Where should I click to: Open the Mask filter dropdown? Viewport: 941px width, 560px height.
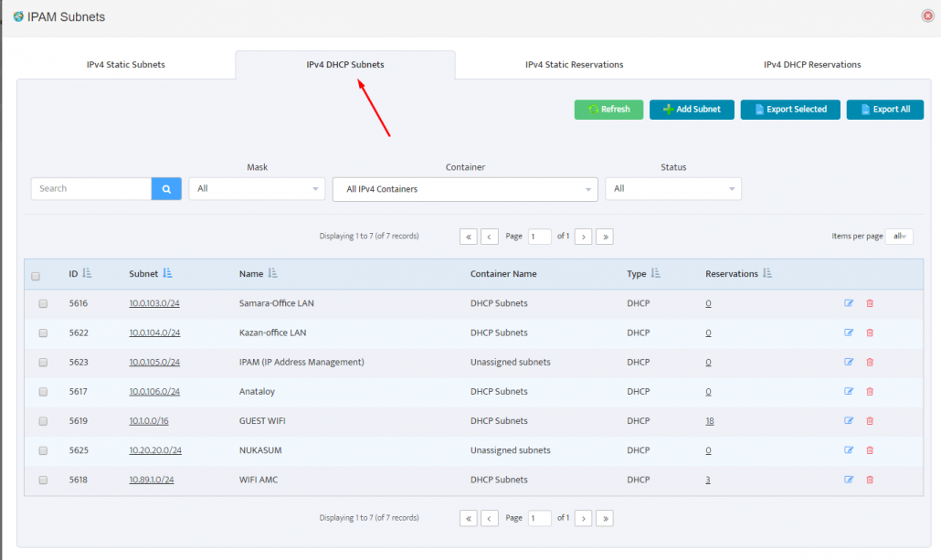click(257, 188)
